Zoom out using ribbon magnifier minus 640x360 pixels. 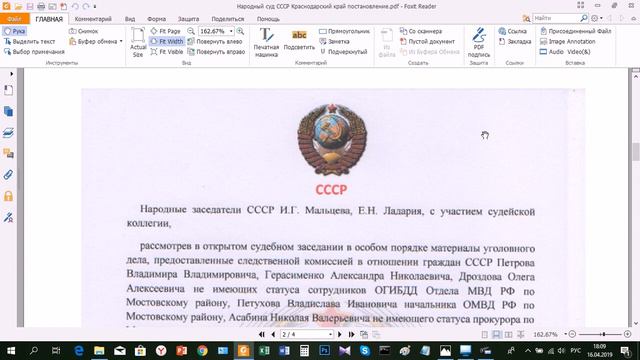pos(191,31)
